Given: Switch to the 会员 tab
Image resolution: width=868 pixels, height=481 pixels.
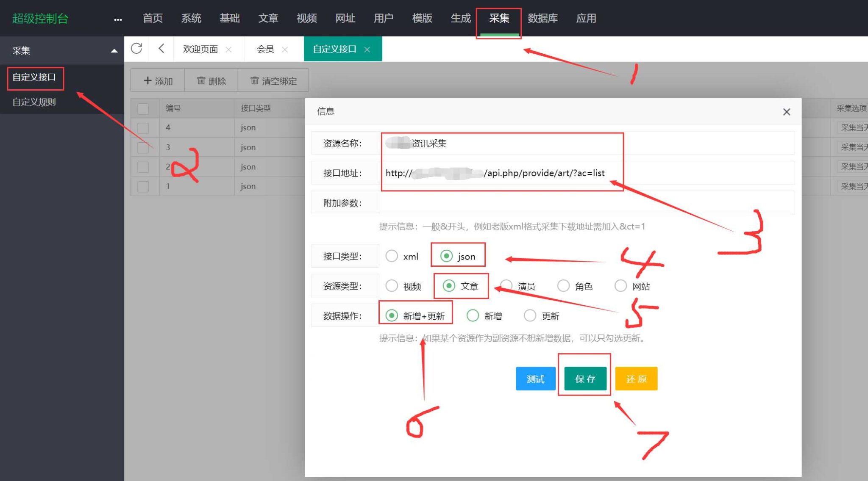Looking at the screenshot, I should click(265, 49).
